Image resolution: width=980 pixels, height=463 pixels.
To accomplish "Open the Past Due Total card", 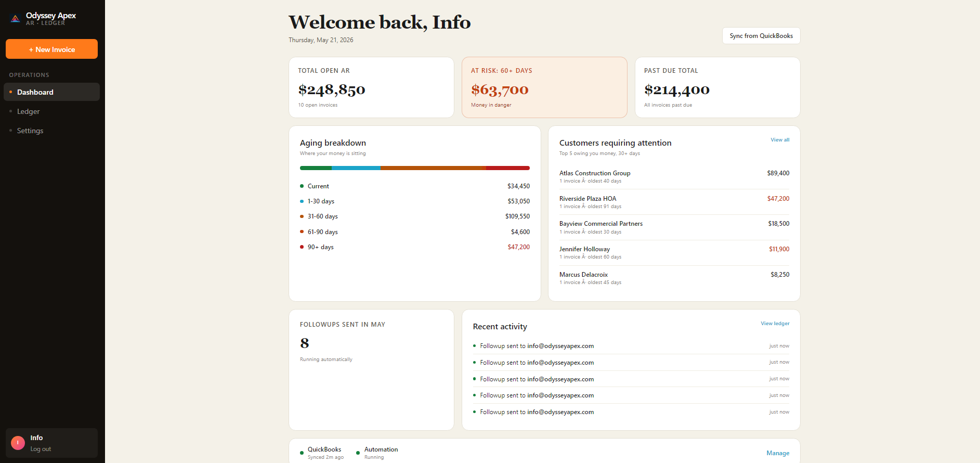I will coord(717,87).
